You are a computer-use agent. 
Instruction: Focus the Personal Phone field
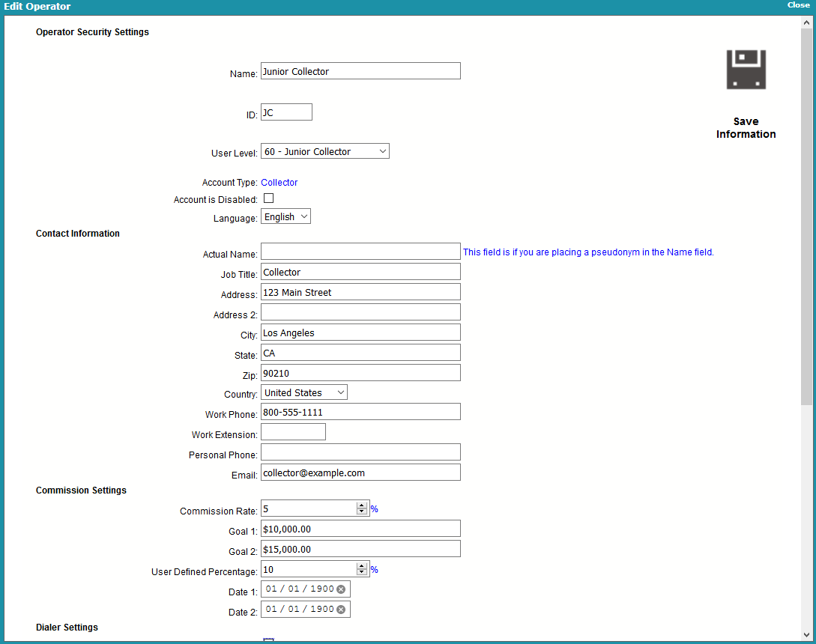coord(360,452)
